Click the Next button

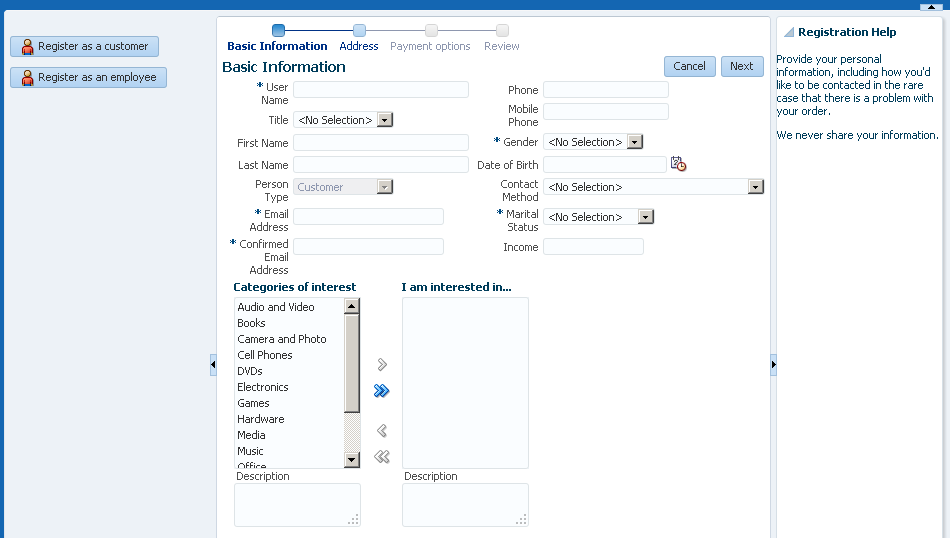click(742, 66)
